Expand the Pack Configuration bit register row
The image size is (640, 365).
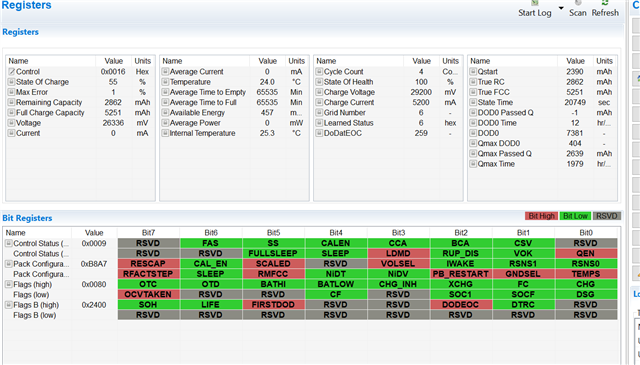pos(9,263)
